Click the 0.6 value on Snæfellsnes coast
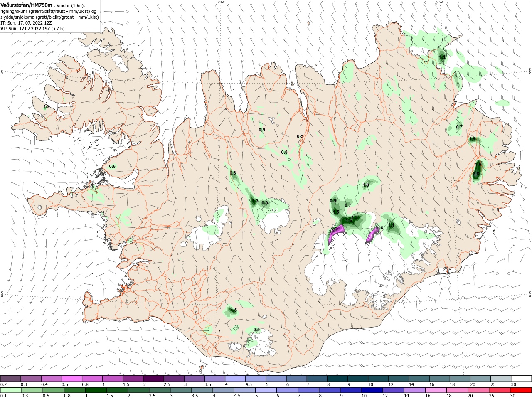This screenshot has height=399, width=532. tap(112, 167)
